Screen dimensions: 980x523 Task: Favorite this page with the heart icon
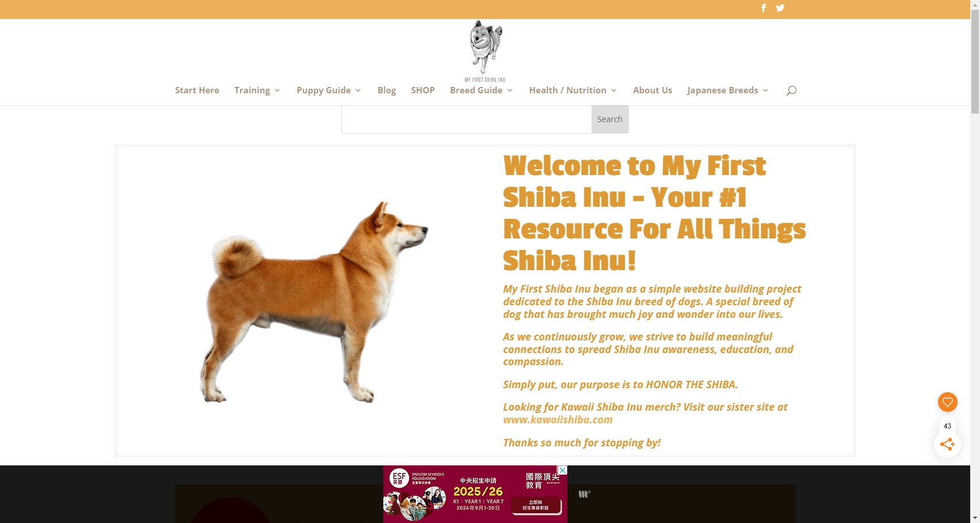947,402
